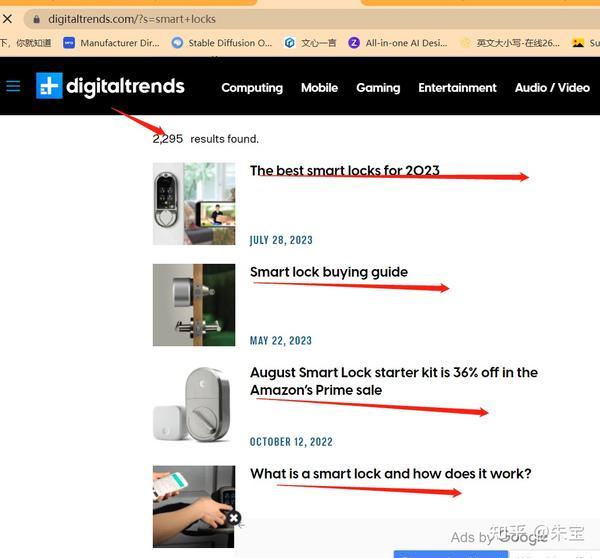Open the hamburger menu icon
Viewport: 600px width, 558px height.
click(x=13, y=86)
